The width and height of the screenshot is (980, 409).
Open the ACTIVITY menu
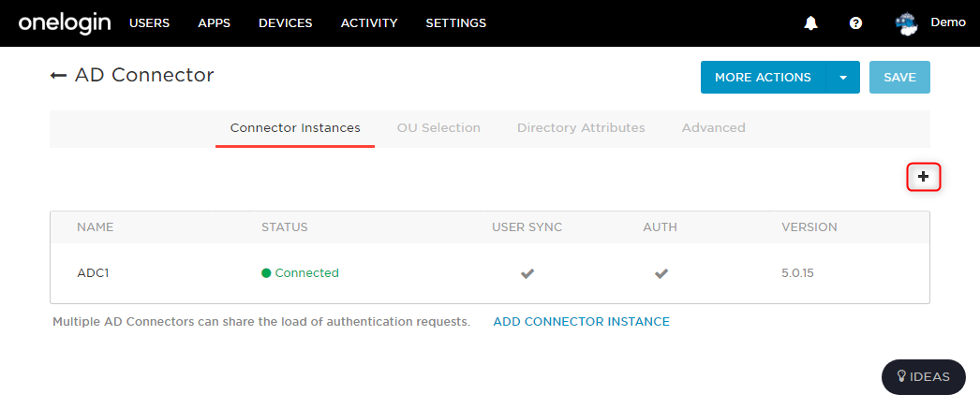tap(369, 23)
